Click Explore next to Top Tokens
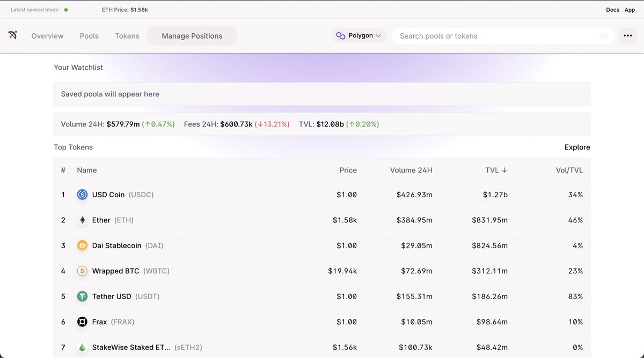 pos(577,147)
